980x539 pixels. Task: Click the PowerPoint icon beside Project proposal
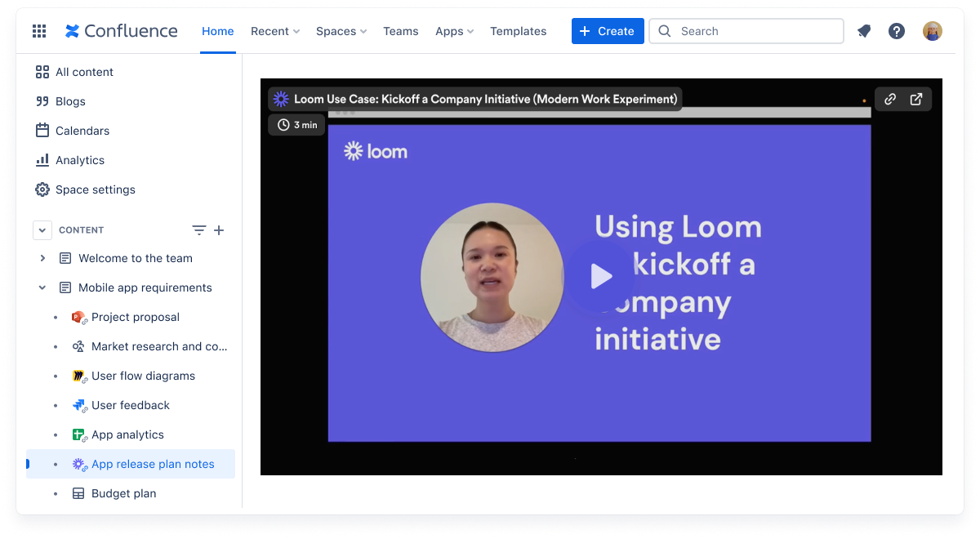79,317
